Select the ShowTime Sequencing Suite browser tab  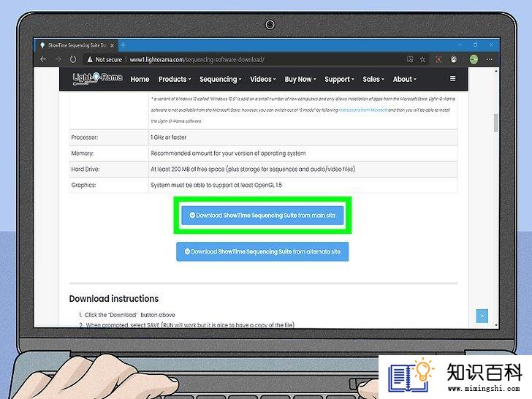coord(76,45)
